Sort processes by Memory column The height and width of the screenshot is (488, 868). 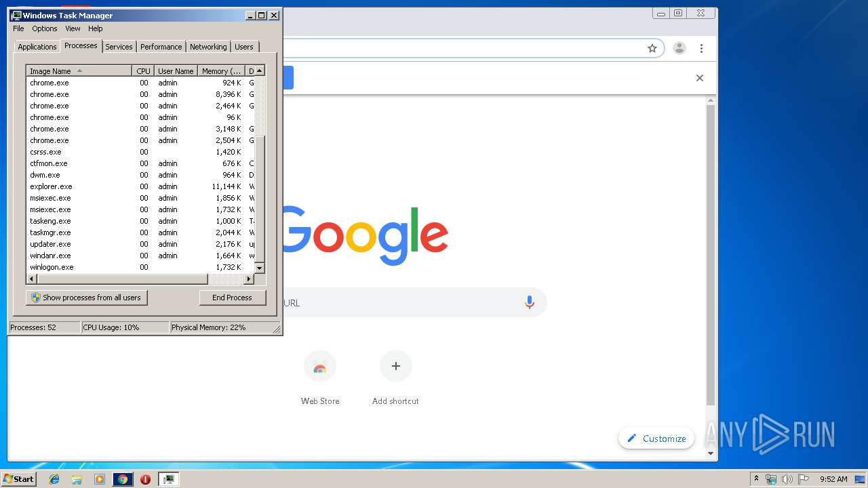tap(221, 71)
